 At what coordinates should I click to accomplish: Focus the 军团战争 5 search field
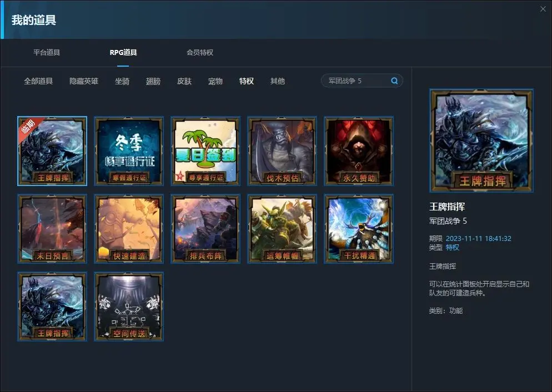[x=362, y=81]
